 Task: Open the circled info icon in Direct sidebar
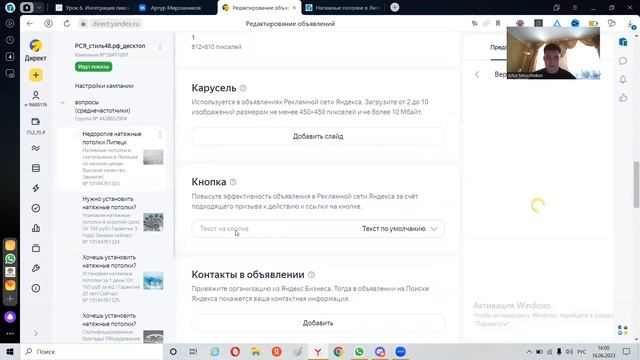(36, 288)
